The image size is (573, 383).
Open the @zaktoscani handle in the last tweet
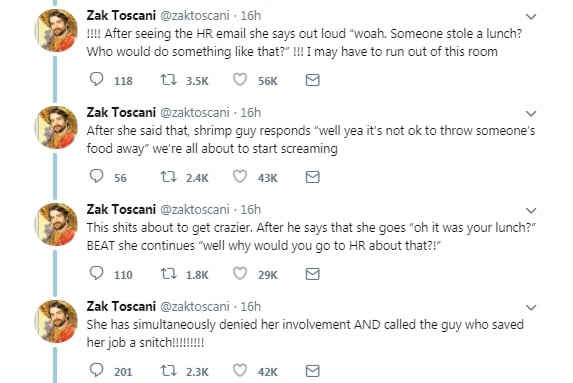(195, 307)
